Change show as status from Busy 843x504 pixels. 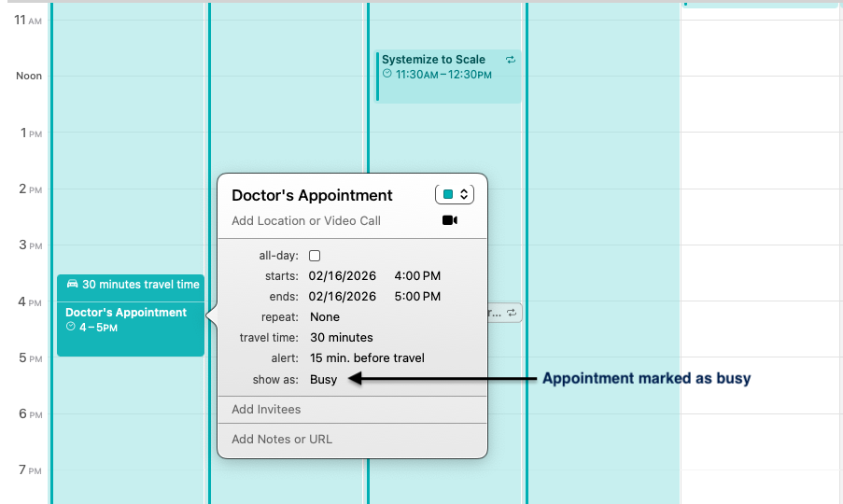[323, 380]
